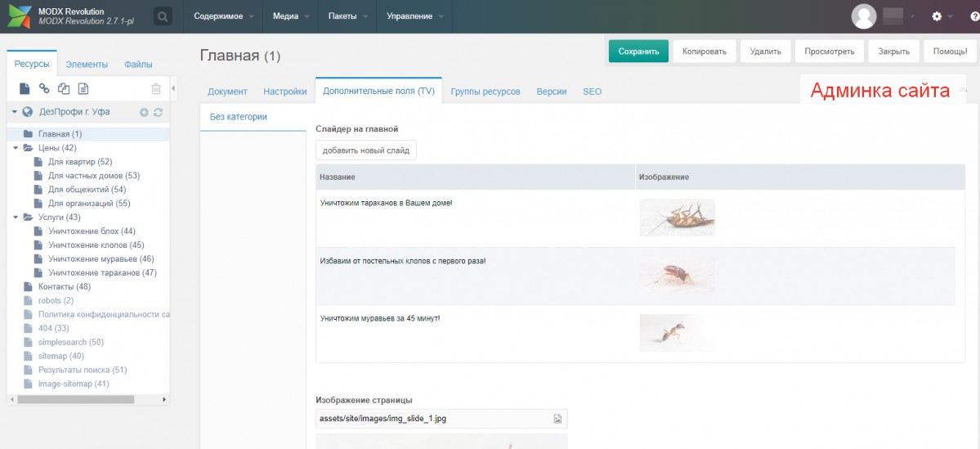Click the cockroach slide thumbnail image
Screen dimensions: 980x449
pos(677,218)
